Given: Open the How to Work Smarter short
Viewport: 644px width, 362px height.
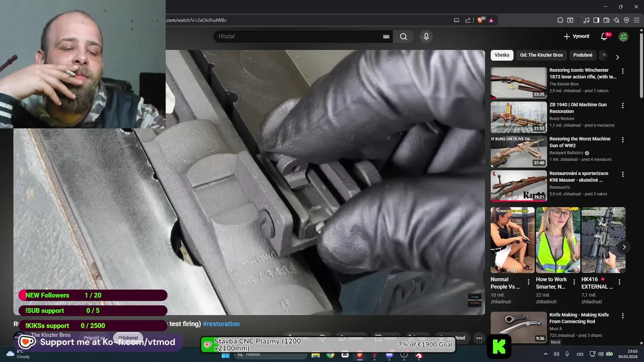Looking at the screenshot, I should [557, 240].
